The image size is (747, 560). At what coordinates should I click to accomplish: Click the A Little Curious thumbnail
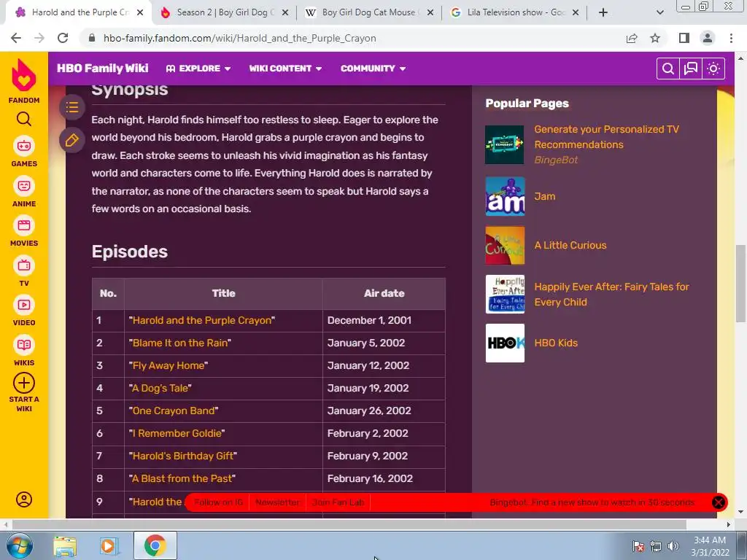point(505,245)
